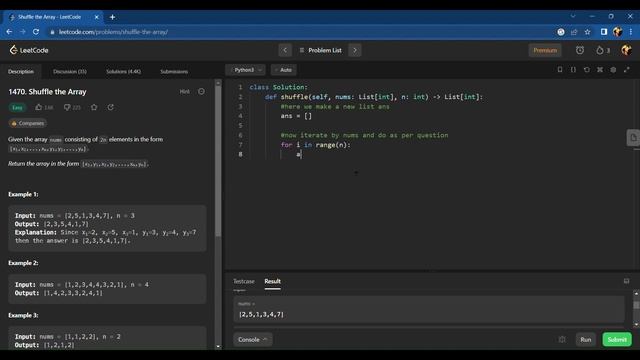Submit the solution
Image resolution: width=640 pixels, height=360 pixels.
pos(617,340)
